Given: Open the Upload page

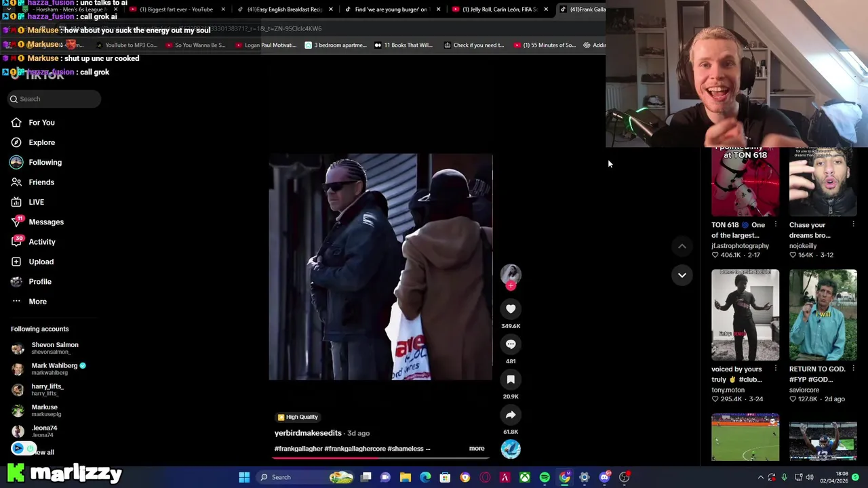Looking at the screenshot, I should (x=32, y=262).
